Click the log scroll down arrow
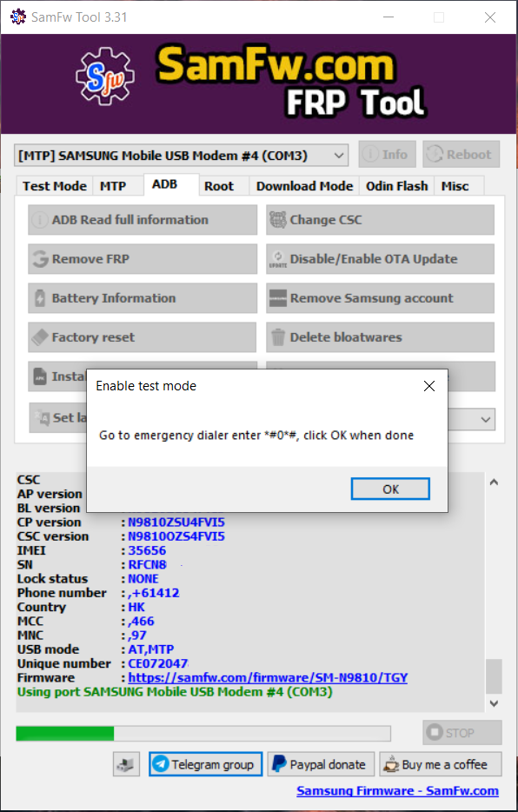The height and width of the screenshot is (812, 518). (494, 702)
